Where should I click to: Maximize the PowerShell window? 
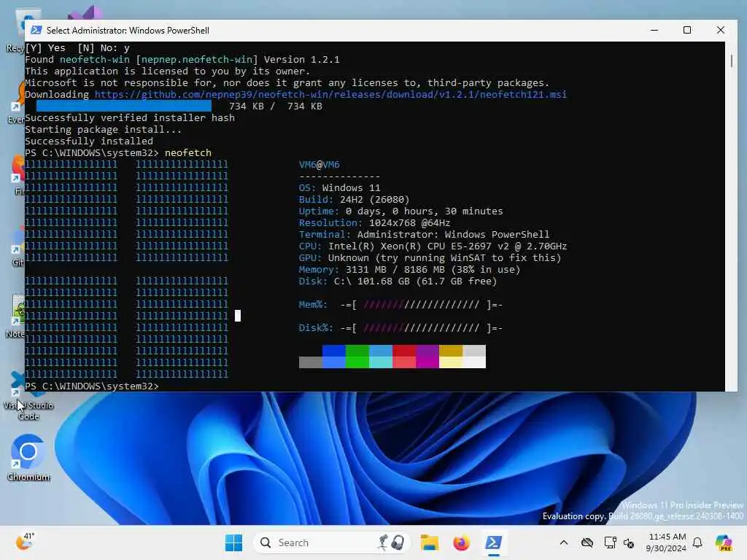coord(687,30)
